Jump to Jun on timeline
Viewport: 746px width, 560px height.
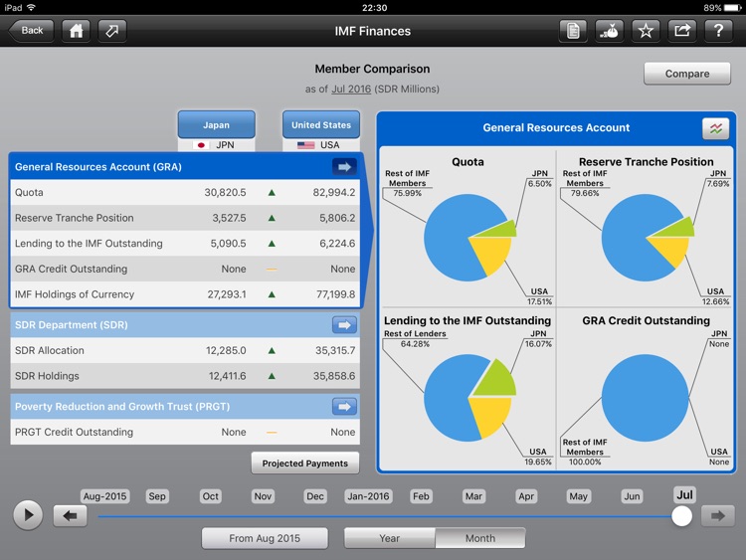point(632,496)
